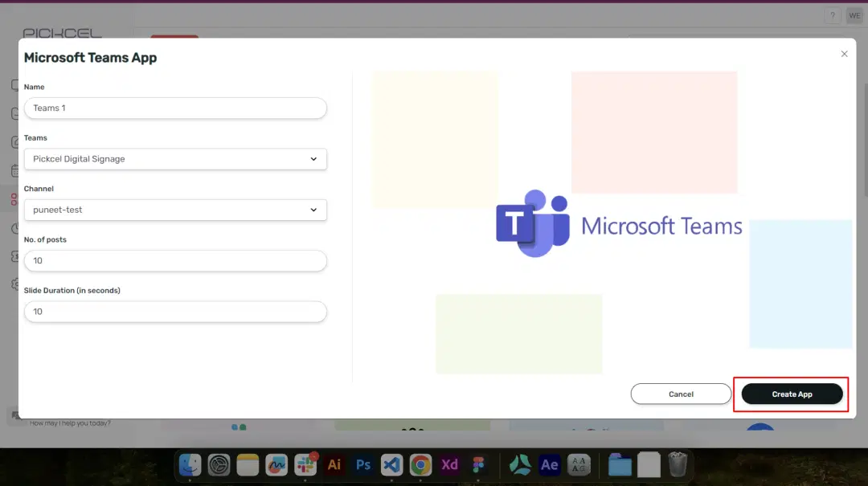Open Figma from the dock
The height and width of the screenshot is (486, 868).
(478, 464)
